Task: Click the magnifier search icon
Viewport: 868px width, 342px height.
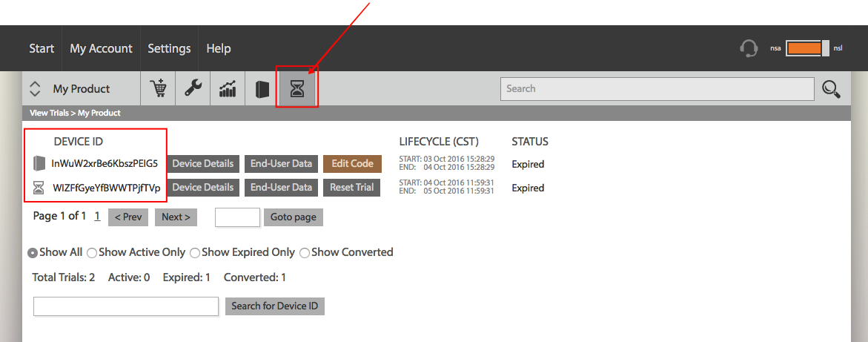Action: 832,89
